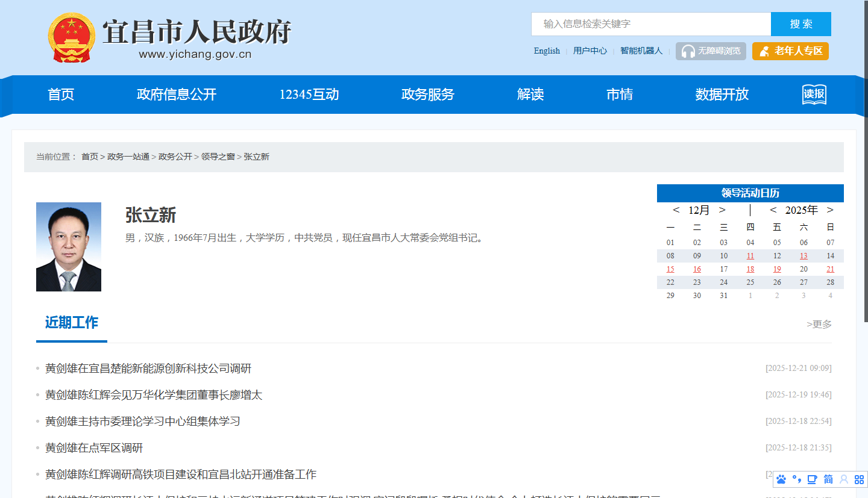Advance to next month in the calendar
Viewport: 868px width, 498px height.
(722, 210)
